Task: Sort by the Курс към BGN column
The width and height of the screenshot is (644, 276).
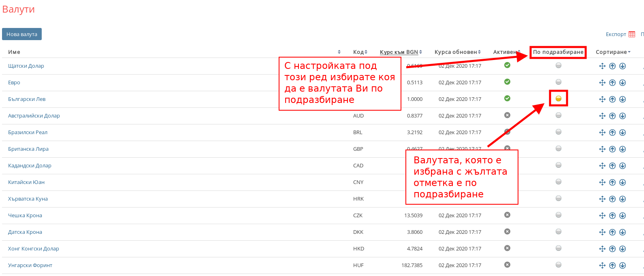Action: pos(401,52)
